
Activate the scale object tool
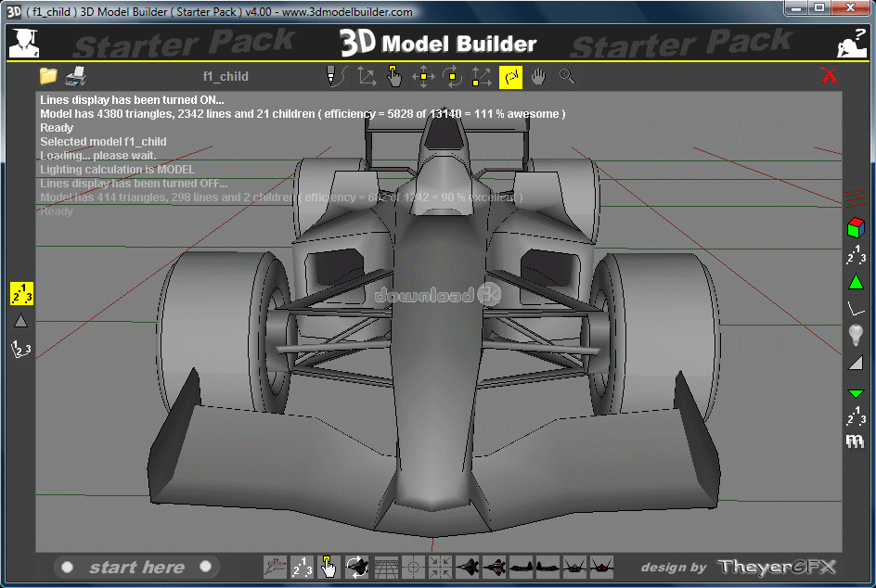point(481,76)
